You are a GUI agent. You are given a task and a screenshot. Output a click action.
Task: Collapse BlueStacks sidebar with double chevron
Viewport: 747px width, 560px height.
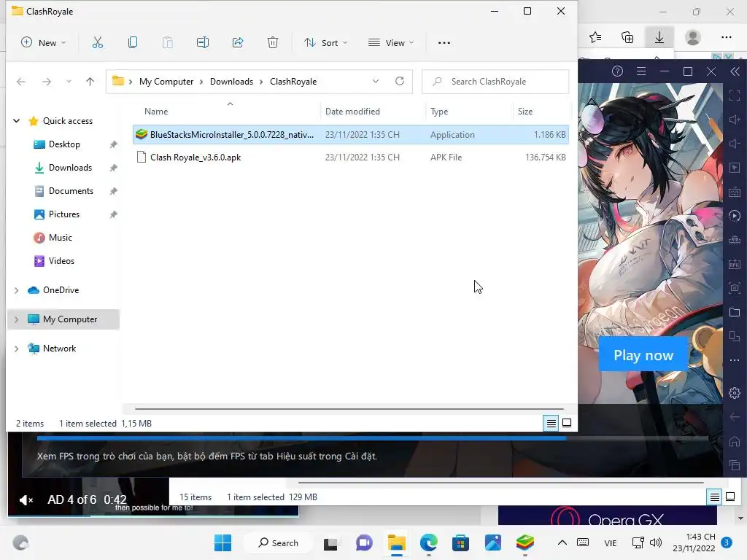(x=735, y=71)
